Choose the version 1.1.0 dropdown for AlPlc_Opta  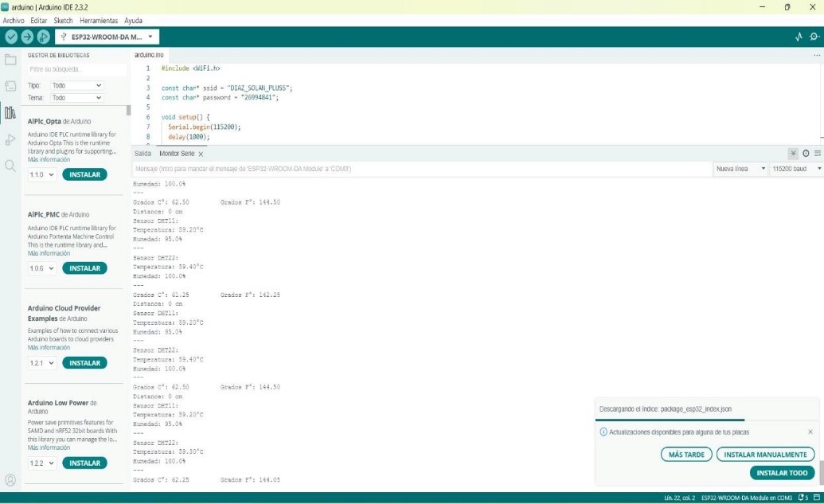pyautogui.click(x=42, y=174)
